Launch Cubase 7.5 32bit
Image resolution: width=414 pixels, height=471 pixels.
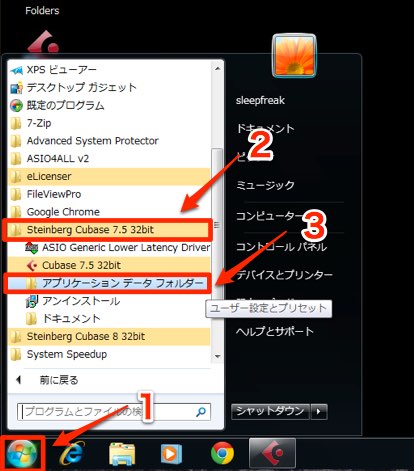pos(109,265)
